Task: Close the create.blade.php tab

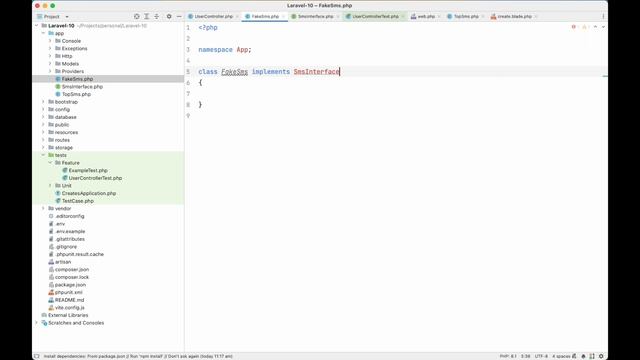Action: coord(536,16)
